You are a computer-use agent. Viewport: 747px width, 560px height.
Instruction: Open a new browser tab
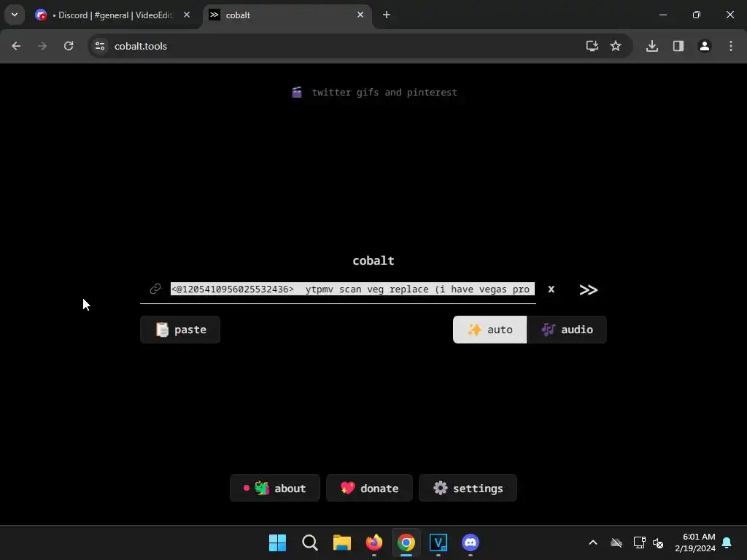[x=387, y=15]
